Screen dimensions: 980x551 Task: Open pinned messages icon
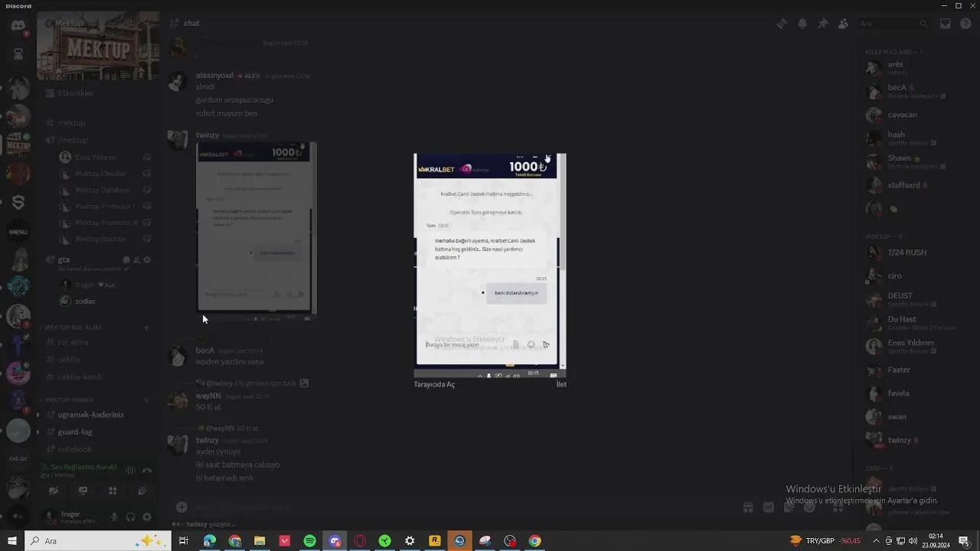pos(823,24)
